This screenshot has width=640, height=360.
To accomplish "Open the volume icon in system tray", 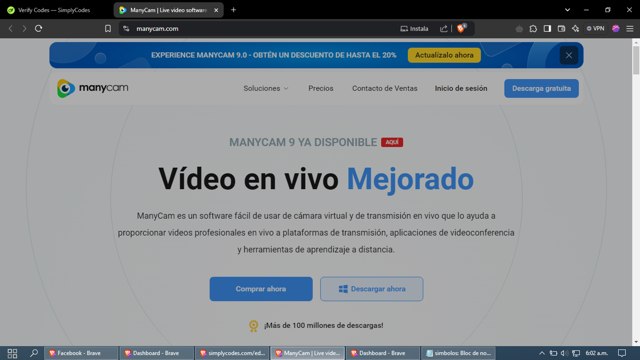I will (x=564, y=353).
